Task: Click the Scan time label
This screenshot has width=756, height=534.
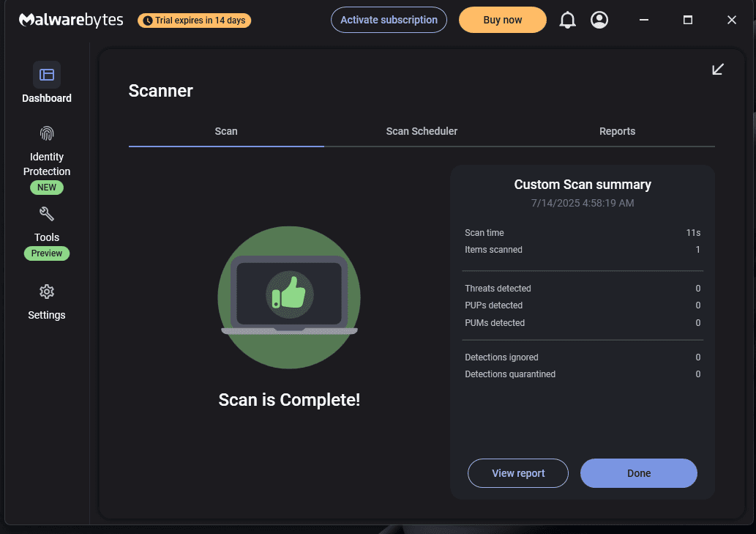Action: 484,232
